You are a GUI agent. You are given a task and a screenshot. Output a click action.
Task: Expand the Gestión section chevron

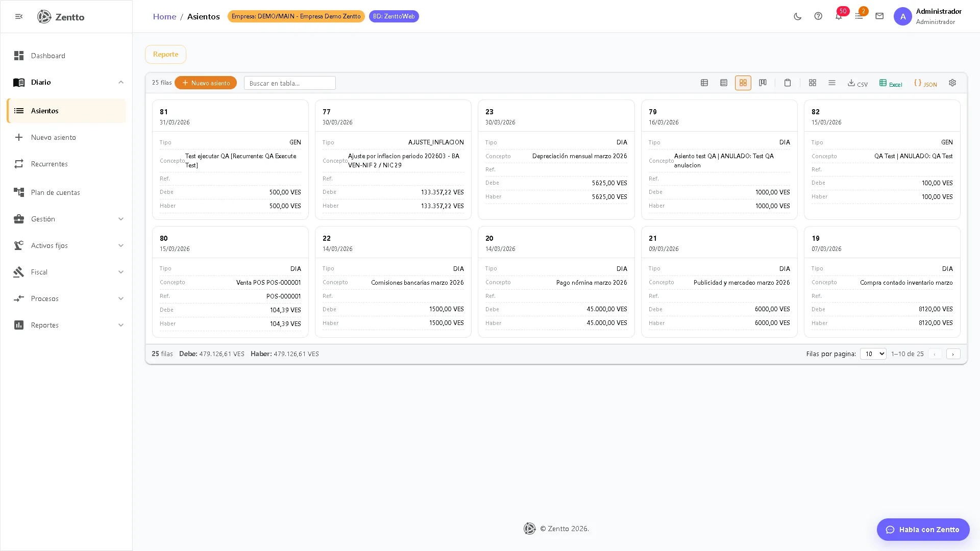coord(121,219)
